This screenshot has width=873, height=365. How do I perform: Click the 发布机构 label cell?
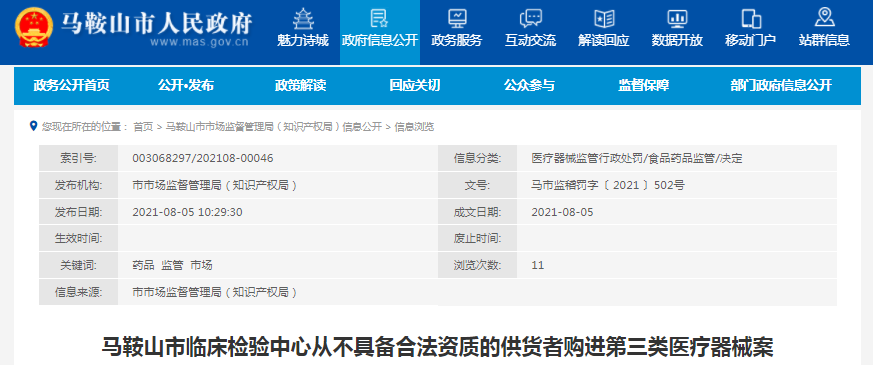pyautogui.click(x=79, y=185)
